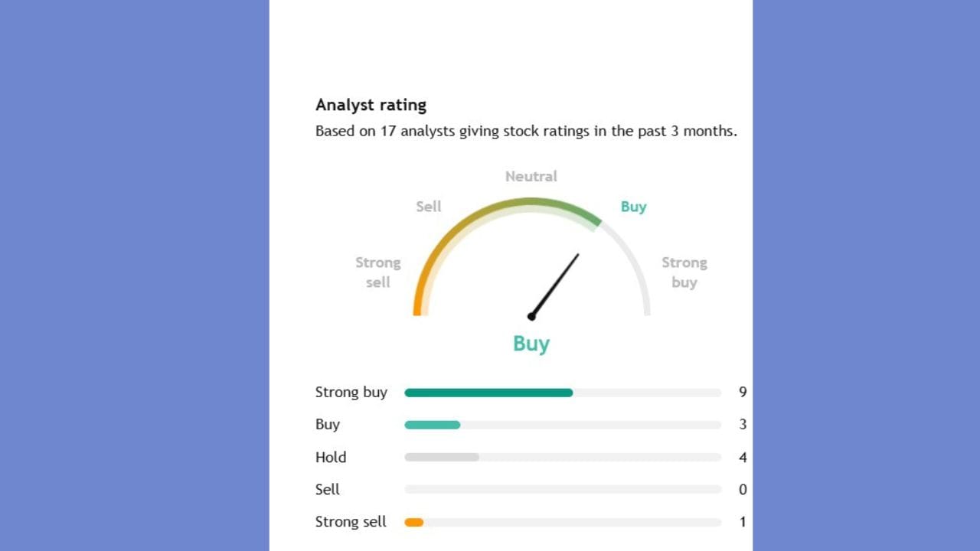Click the Neutral label atop the gauge
Viewport: 980px width, 551px height.
(531, 176)
